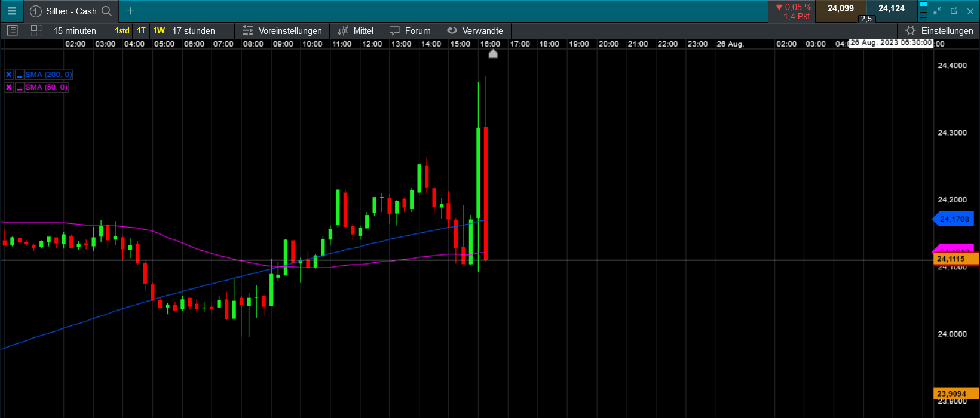Switch to 1T timeframe
980x418 pixels.
[141, 31]
